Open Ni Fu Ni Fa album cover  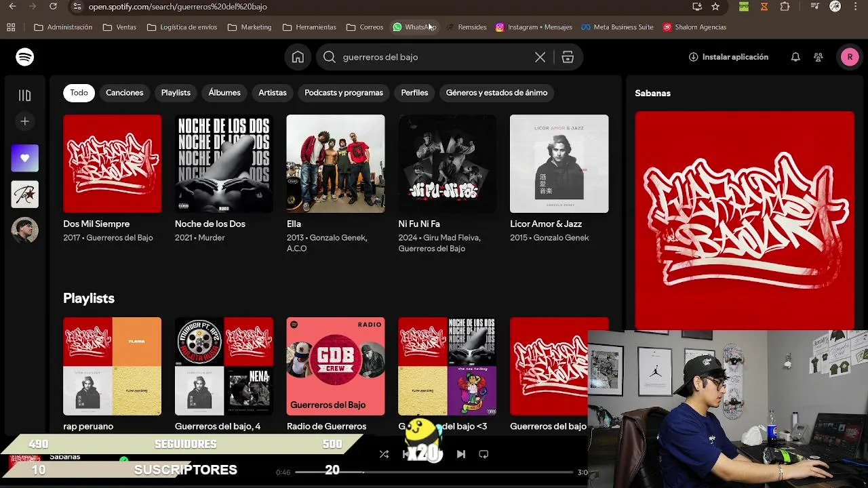point(448,163)
